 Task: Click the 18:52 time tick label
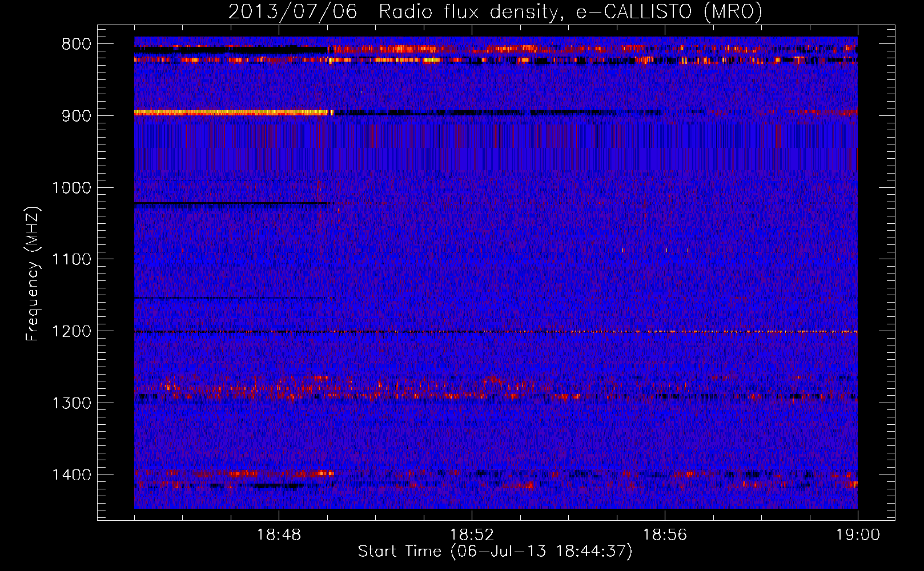pyautogui.click(x=472, y=535)
